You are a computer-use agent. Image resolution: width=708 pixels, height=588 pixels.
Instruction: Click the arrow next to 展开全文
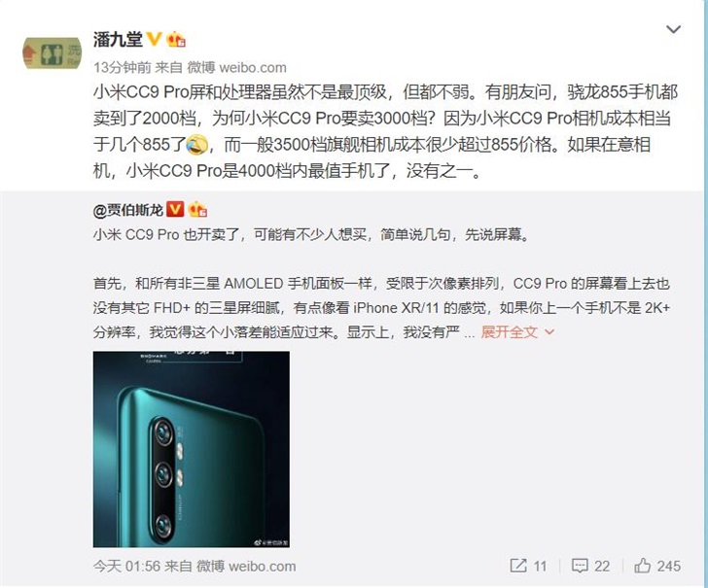coord(549,332)
